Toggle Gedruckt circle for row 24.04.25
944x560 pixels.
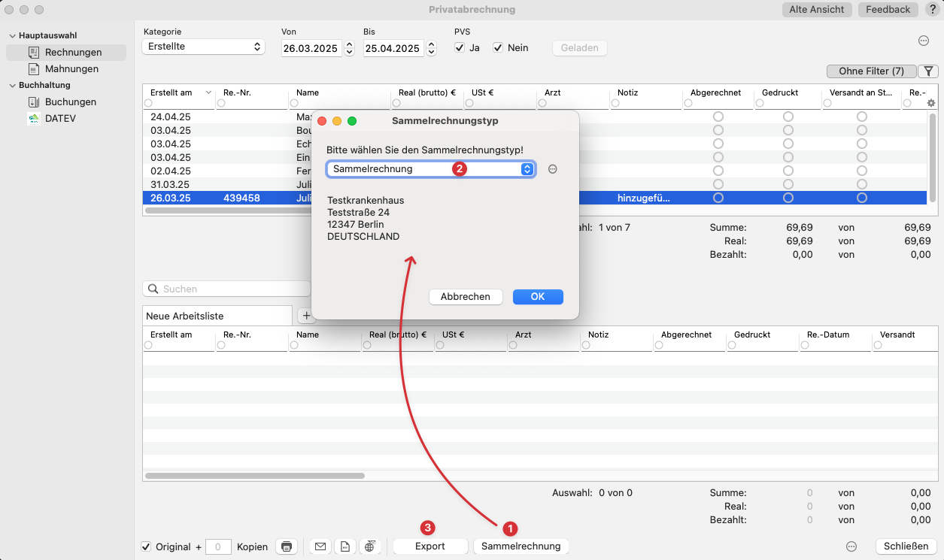pyautogui.click(x=788, y=117)
